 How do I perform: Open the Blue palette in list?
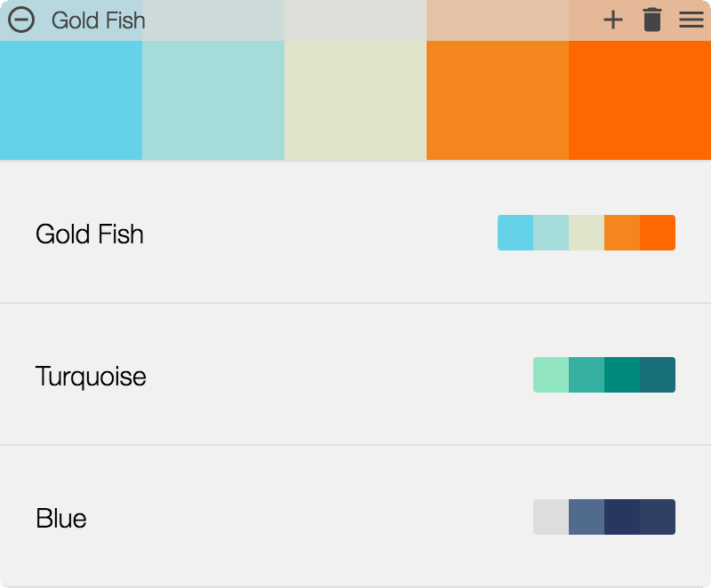point(61,518)
